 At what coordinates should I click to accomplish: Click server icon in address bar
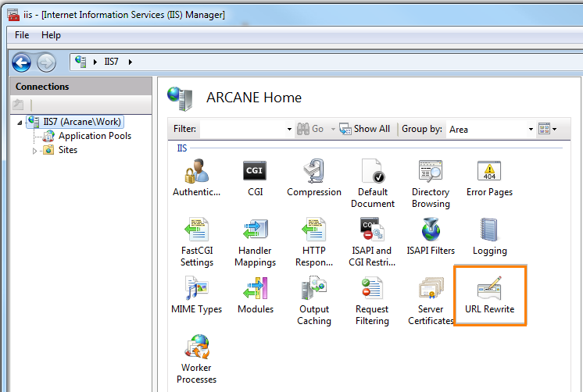80,62
